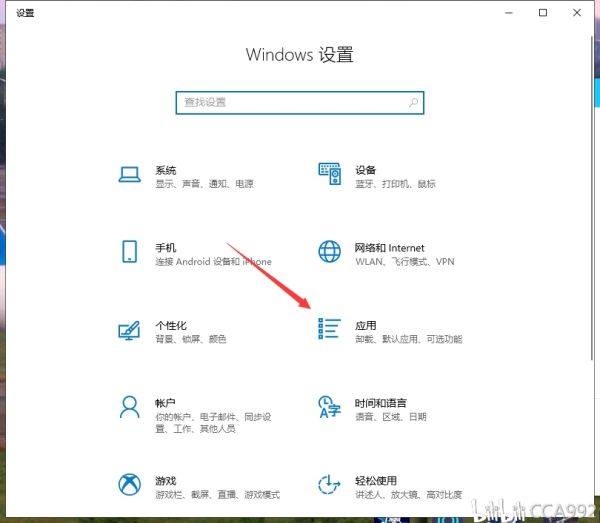The image size is (600, 523).
Task: Open the 系统 laptop icon
Action: point(129,175)
